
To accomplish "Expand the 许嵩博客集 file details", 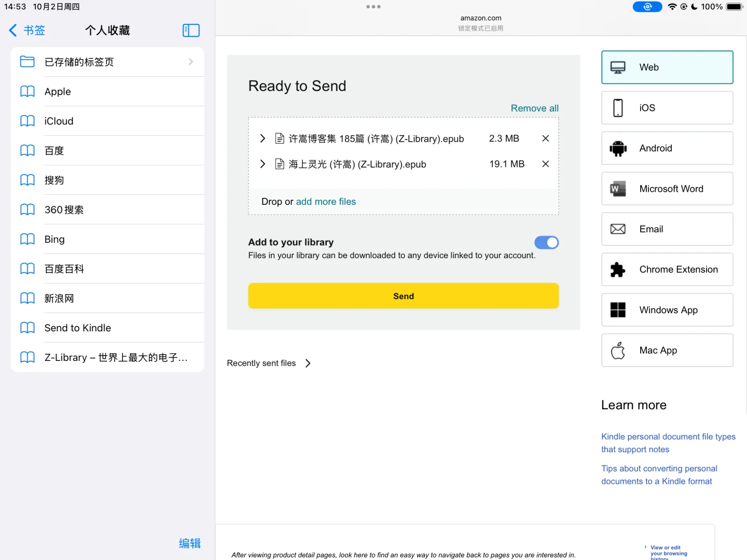I will click(262, 138).
